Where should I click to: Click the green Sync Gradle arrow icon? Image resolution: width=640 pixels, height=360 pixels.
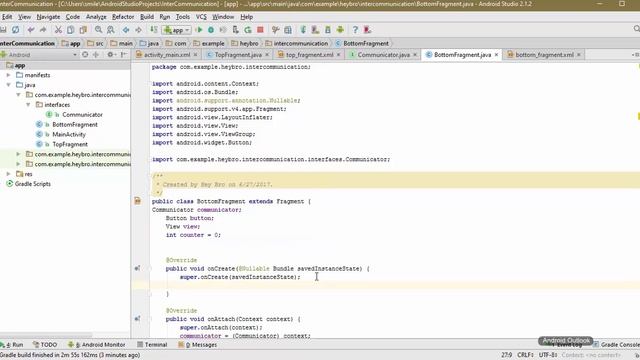303,30
